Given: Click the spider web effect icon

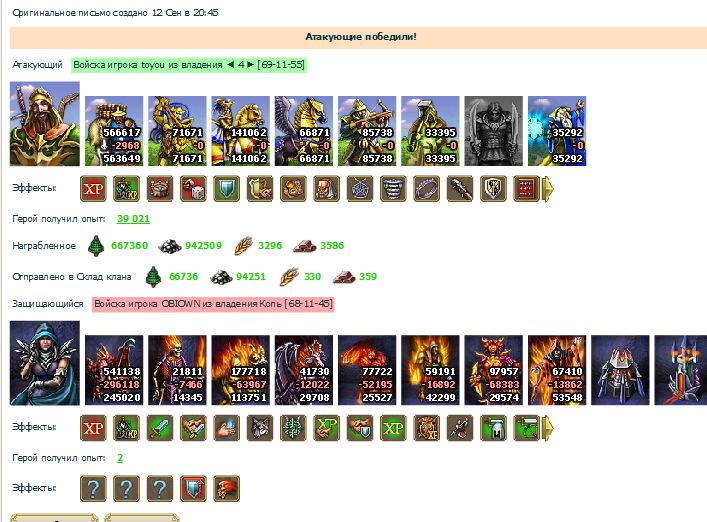Looking at the screenshot, I should tap(360, 188).
